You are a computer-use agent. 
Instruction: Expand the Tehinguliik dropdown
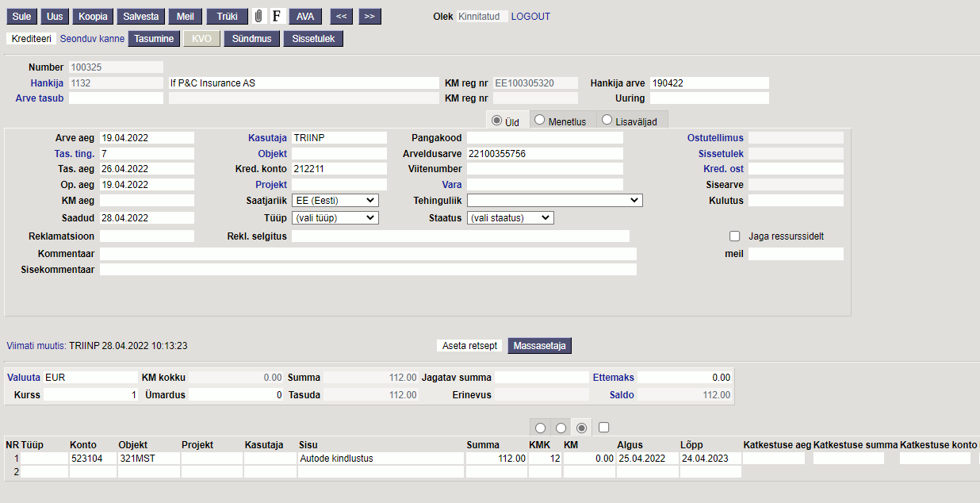[x=554, y=201]
